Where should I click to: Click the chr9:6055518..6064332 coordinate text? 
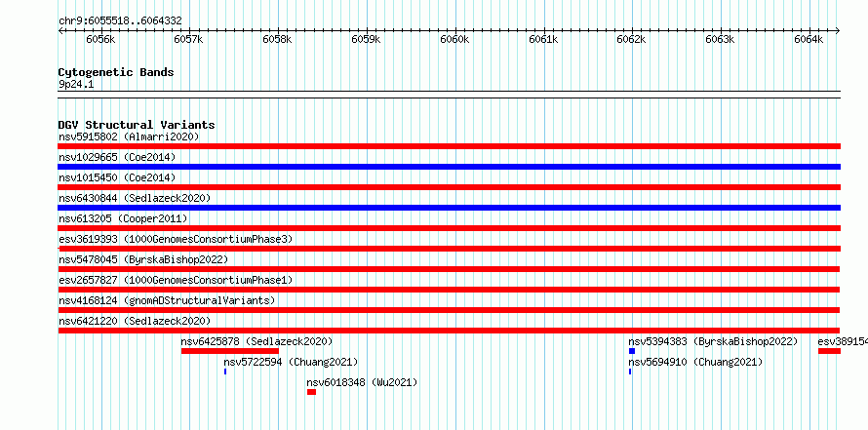point(120,21)
